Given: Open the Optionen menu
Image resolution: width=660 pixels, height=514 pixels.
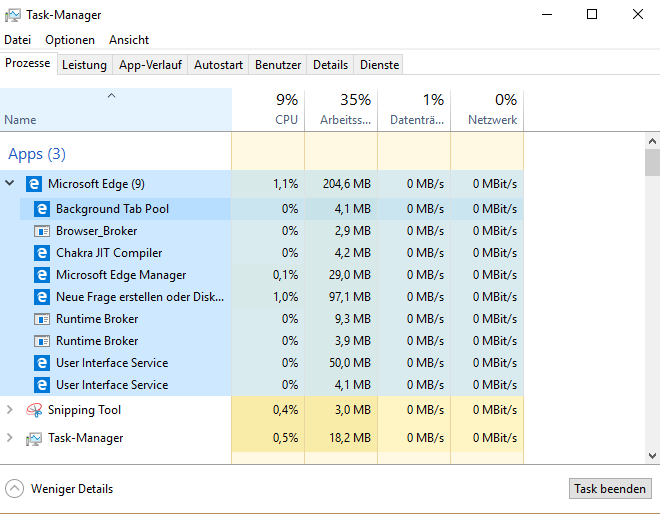Looking at the screenshot, I should [70, 40].
